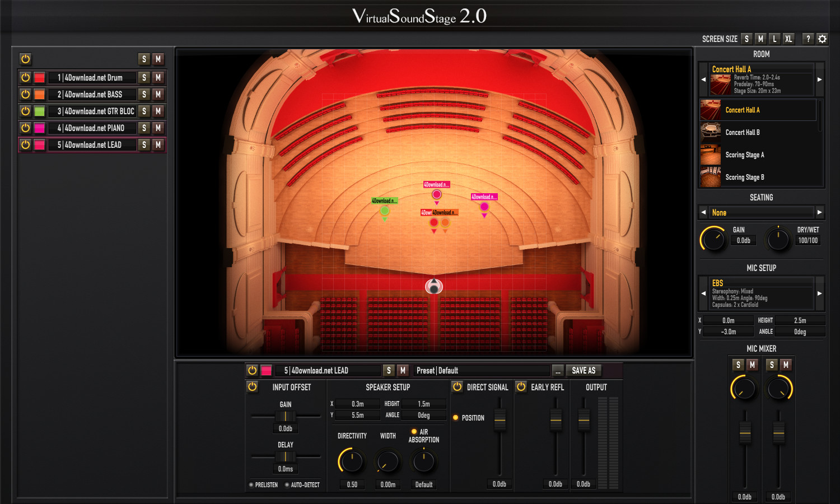Solo the Drum track
Image resolution: width=840 pixels, height=504 pixels.
[144, 77]
